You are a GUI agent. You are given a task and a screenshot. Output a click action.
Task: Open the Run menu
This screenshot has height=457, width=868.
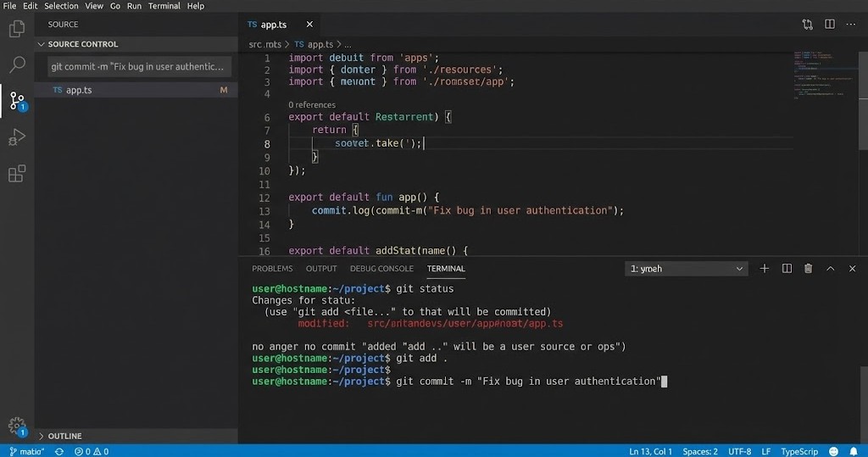[x=134, y=6]
